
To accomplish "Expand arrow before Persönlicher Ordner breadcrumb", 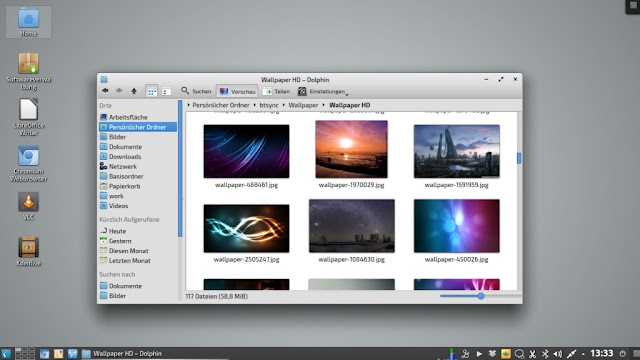I will coord(189,105).
